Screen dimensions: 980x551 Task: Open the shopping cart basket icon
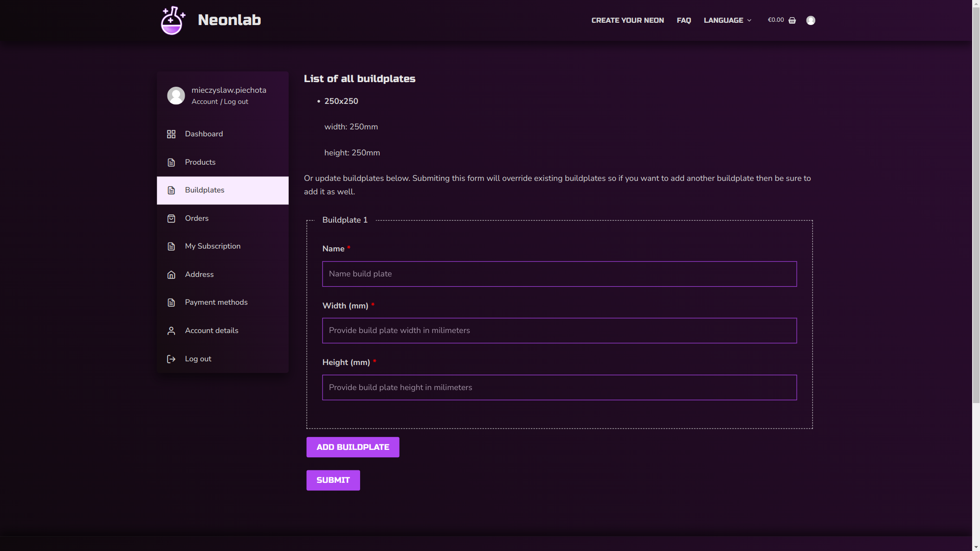[x=792, y=20]
